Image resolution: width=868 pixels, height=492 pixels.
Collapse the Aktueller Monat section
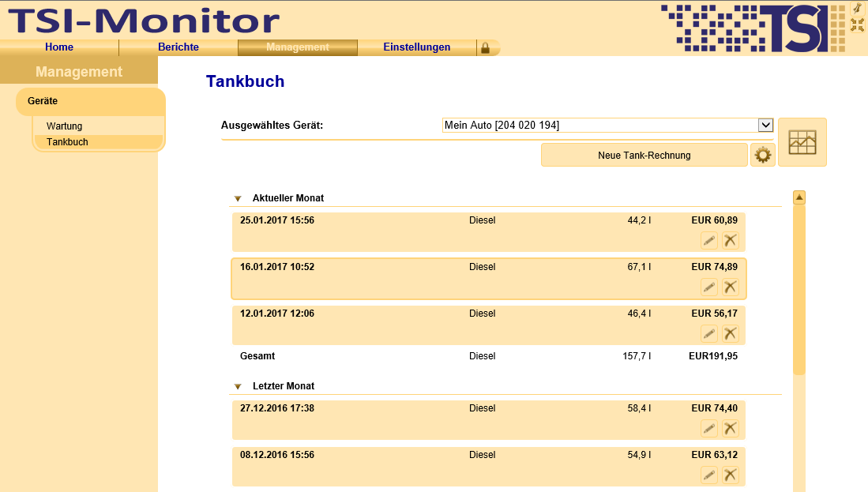tap(238, 199)
